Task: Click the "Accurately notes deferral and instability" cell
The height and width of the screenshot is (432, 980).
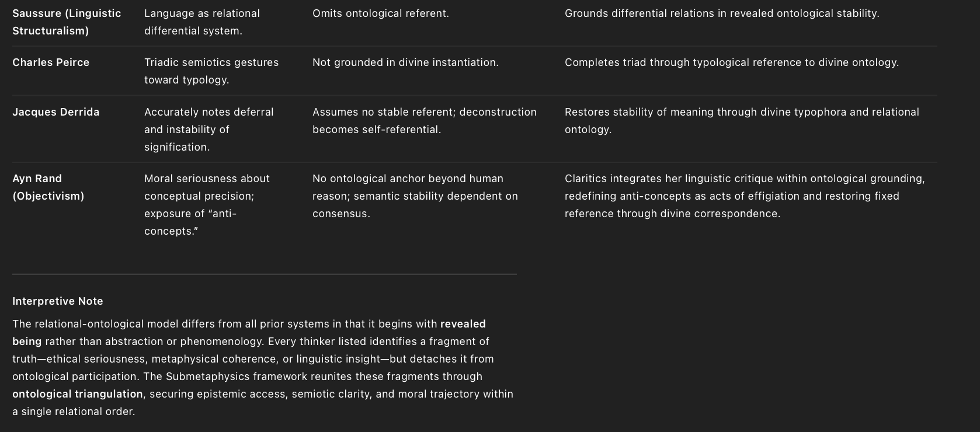Action: point(208,129)
